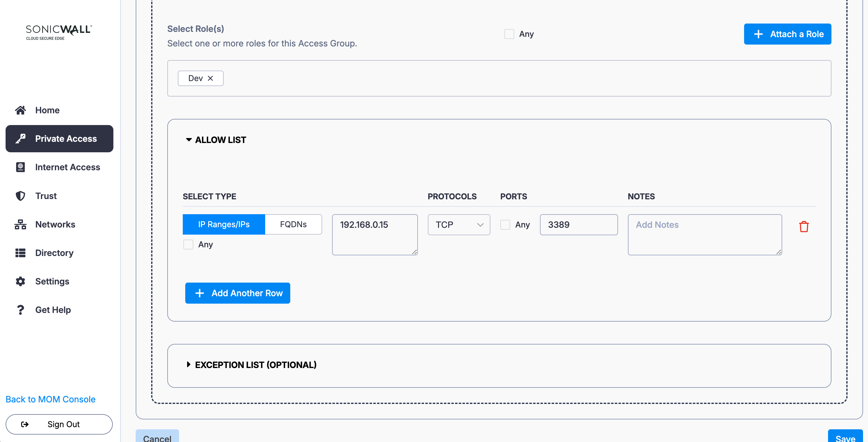The image size is (868, 442).
Task: Click the Networks topology icon
Action: tap(20, 224)
